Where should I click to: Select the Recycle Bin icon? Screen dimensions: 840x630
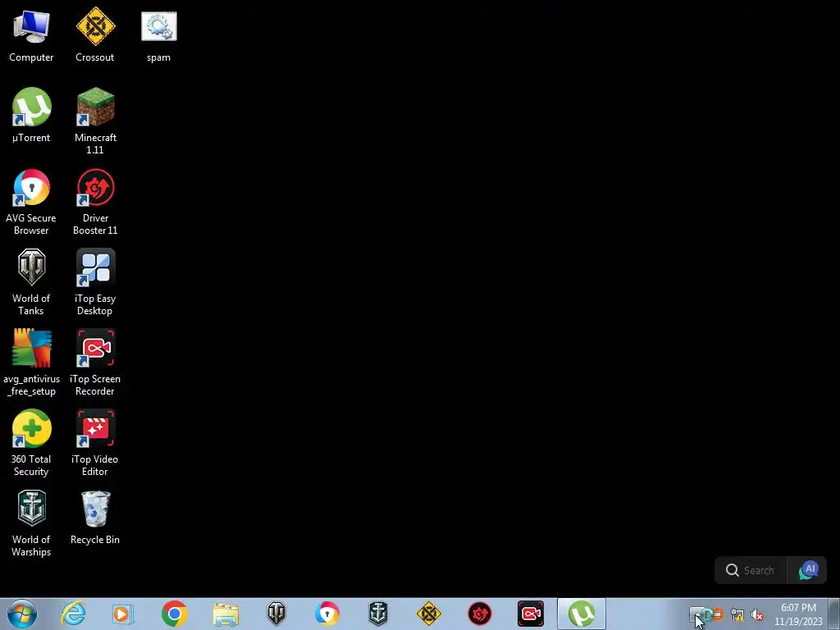tap(95, 518)
